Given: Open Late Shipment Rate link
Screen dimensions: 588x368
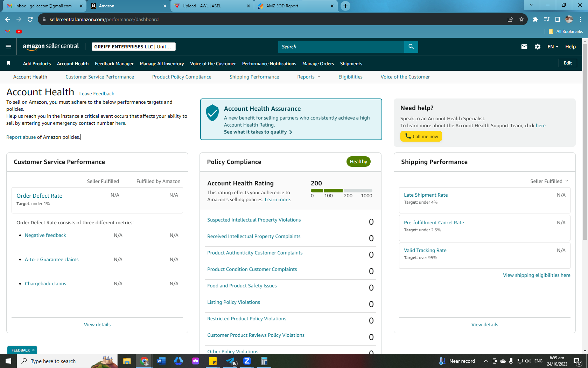Looking at the screenshot, I should (x=426, y=195).
